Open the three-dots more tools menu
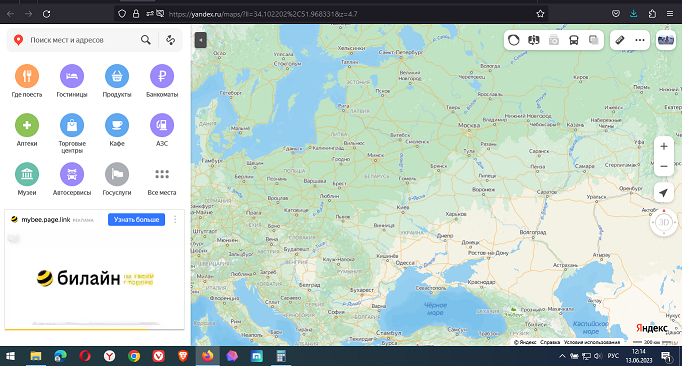Screen dimensions: 682x366 (640, 40)
